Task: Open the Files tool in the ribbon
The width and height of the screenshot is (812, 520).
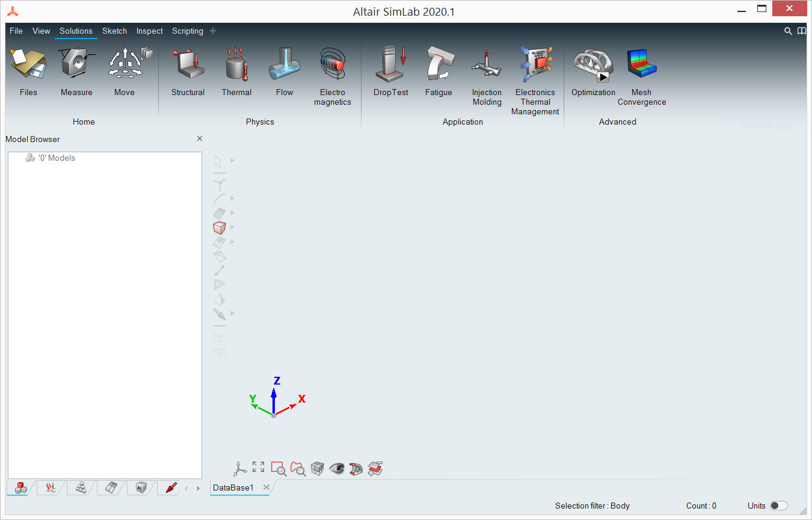Action: pos(28,72)
